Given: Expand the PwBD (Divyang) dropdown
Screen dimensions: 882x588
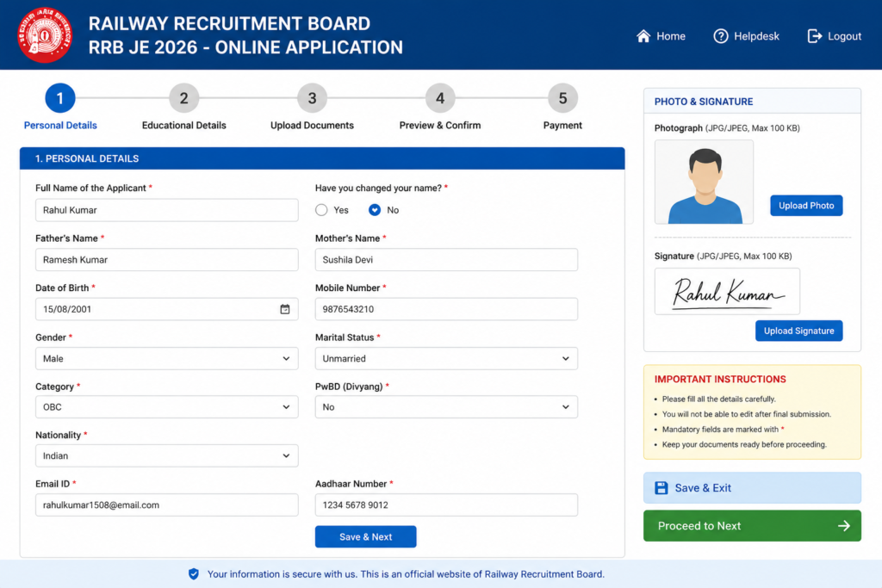Looking at the screenshot, I should tap(446, 407).
